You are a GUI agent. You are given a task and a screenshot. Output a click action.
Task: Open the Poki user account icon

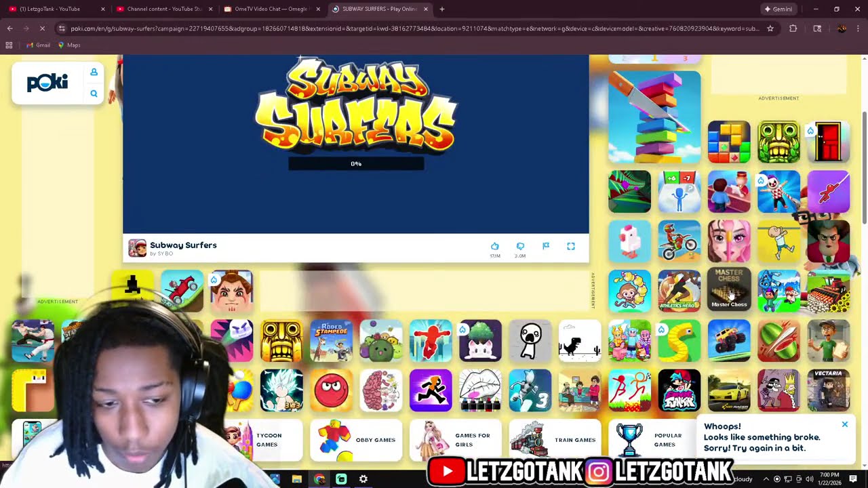[94, 72]
